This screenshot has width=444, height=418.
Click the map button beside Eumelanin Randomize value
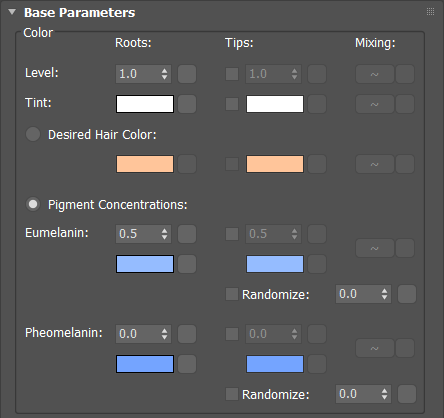pyautogui.click(x=407, y=294)
